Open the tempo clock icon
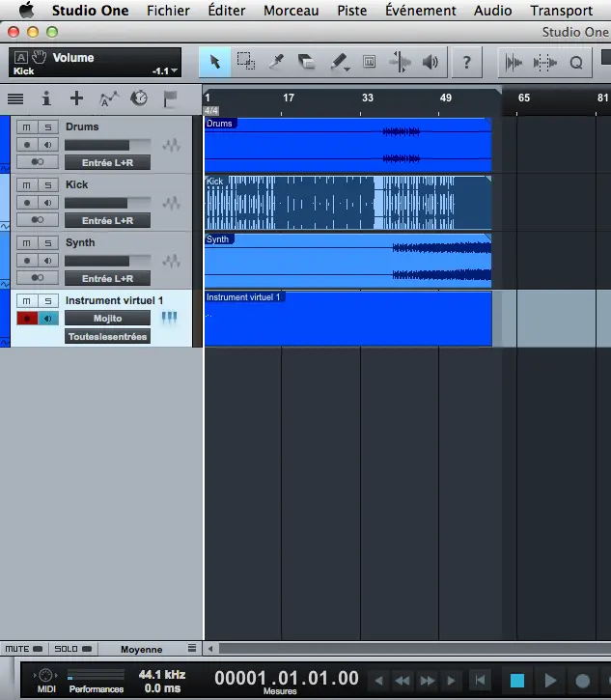 (x=139, y=98)
